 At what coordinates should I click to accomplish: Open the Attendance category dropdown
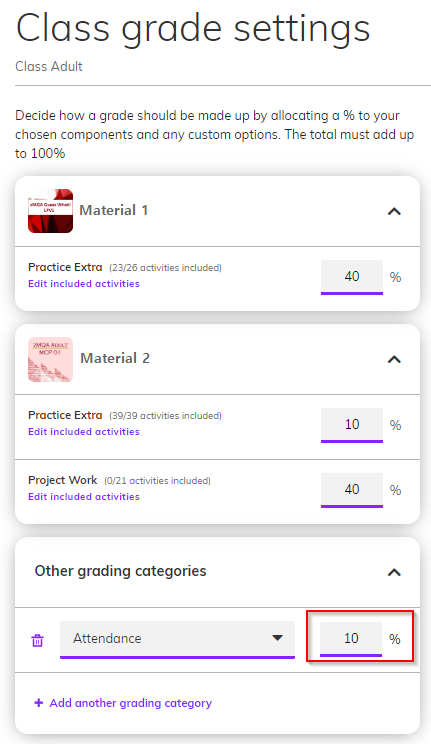[177, 639]
